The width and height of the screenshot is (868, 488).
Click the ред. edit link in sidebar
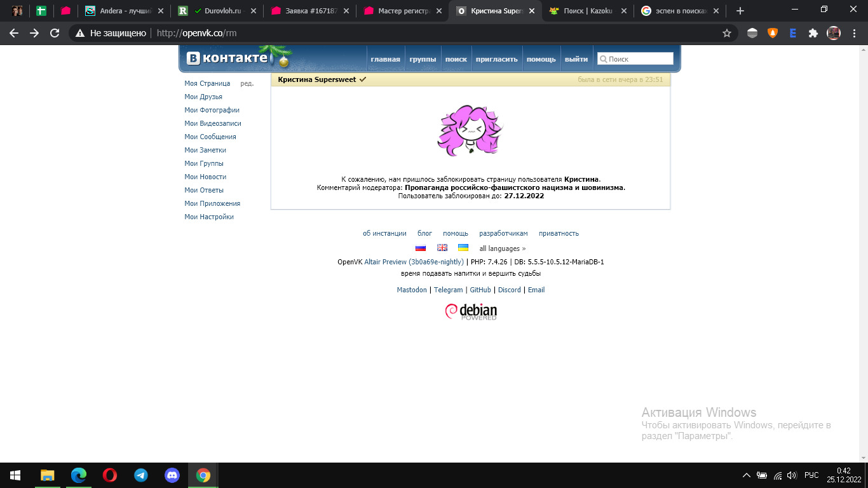(247, 83)
